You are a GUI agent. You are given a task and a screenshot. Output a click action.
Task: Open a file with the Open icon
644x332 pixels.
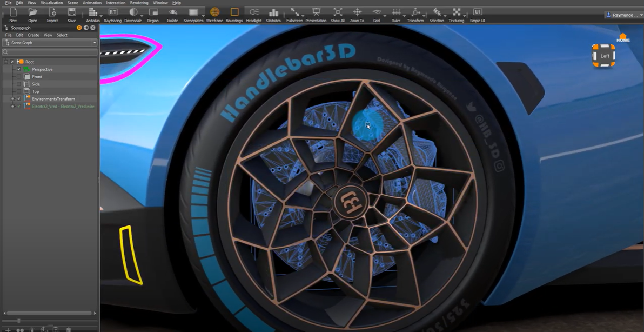(33, 12)
